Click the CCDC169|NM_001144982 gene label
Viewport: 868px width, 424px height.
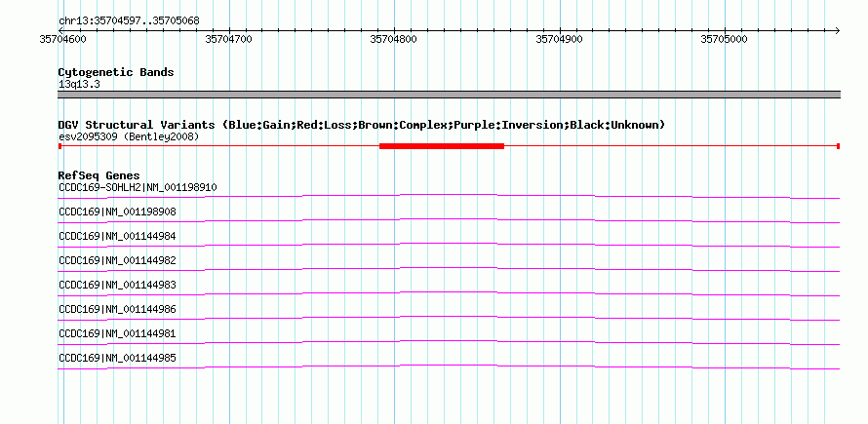pos(117,260)
